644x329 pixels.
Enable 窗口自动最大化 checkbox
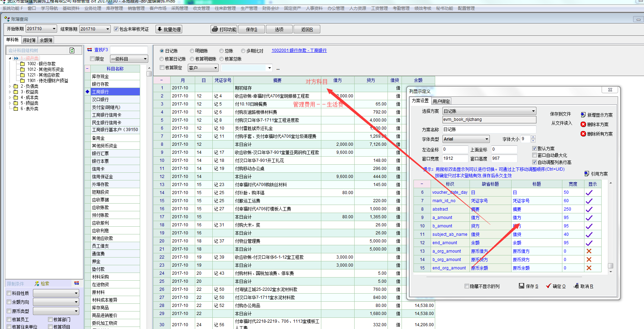click(x=534, y=155)
